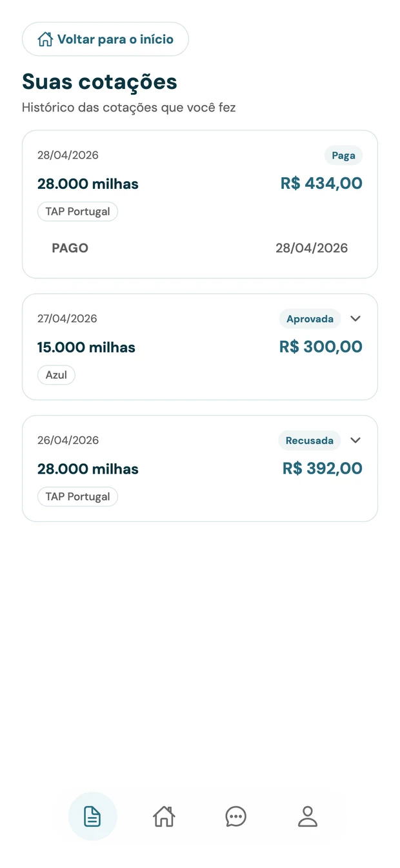
Task: Open the chat bubble icon
Action: tap(235, 816)
